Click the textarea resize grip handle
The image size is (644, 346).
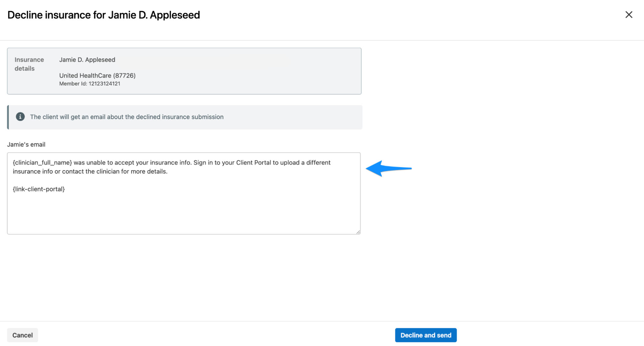[358, 231]
